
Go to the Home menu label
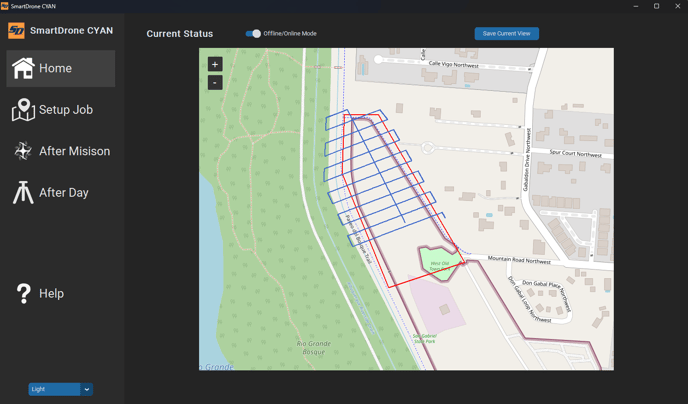tap(55, 68)
